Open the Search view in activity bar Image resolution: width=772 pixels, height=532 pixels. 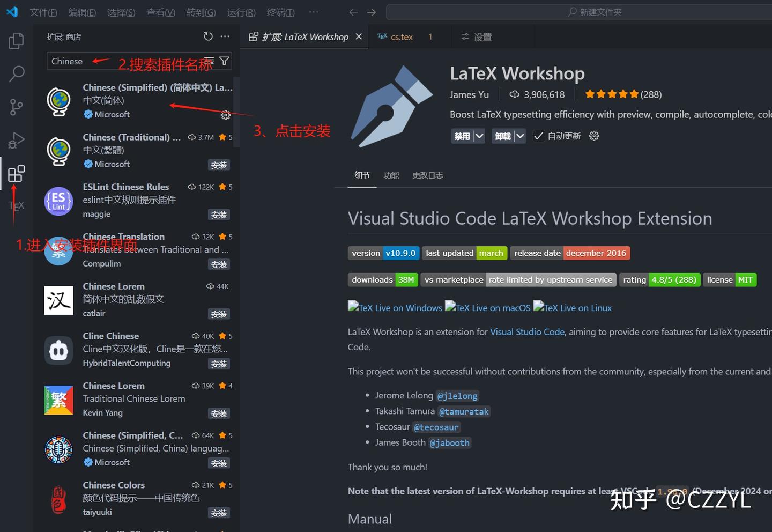[16, 73]
